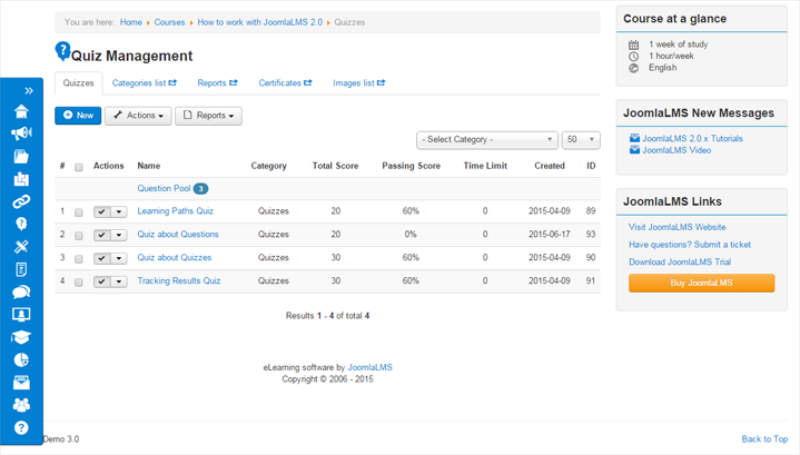
Task: Expand action arrow for Quiz about Quizzes
Action: (119, 258)
